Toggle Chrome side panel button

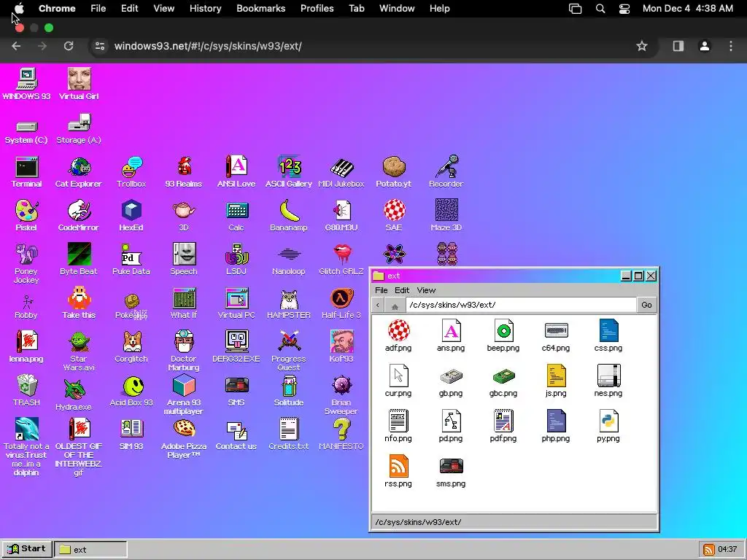[x=678, y=46]
